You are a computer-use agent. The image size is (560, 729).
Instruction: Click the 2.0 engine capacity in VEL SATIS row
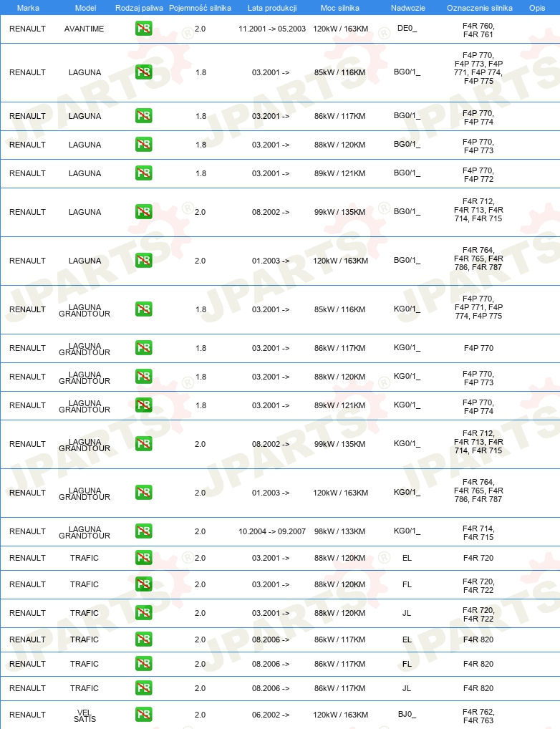pos(200,715)
